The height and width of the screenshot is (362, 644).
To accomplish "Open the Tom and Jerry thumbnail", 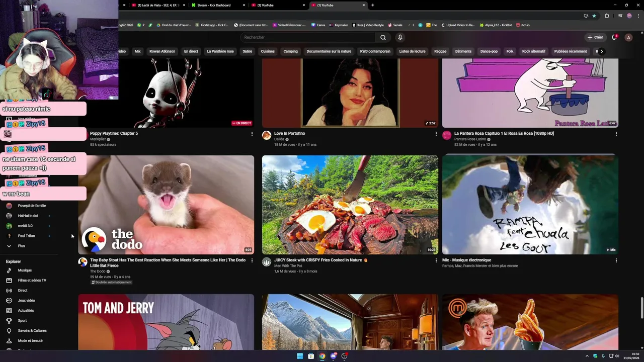I will [166, 322].
